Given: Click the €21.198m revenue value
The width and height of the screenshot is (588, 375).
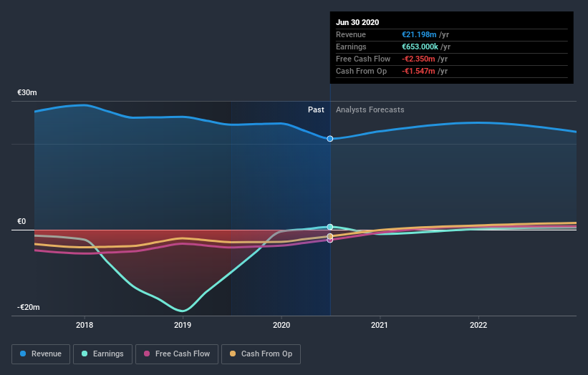Looking at the screenshot, I should 419,34.
